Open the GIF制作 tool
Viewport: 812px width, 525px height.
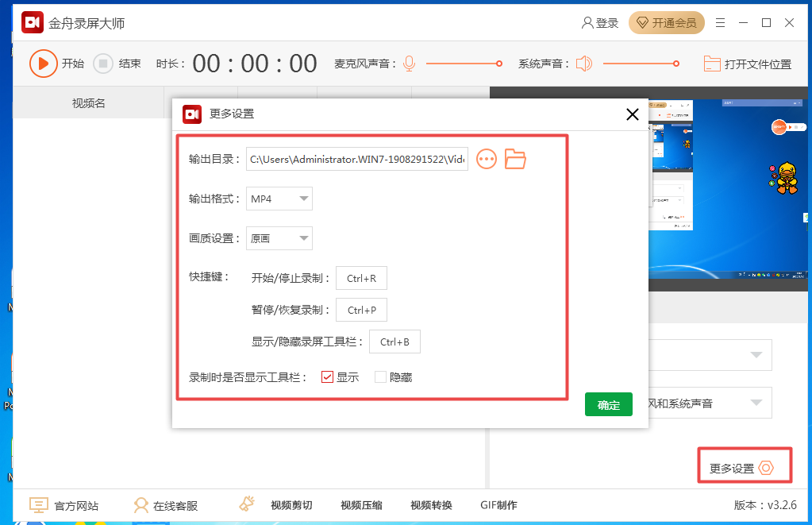point(498,505)
